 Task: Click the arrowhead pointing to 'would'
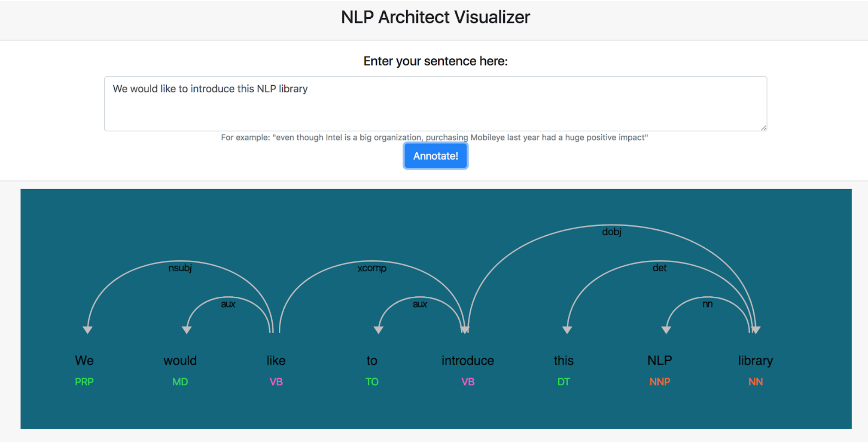coord(187,330)
